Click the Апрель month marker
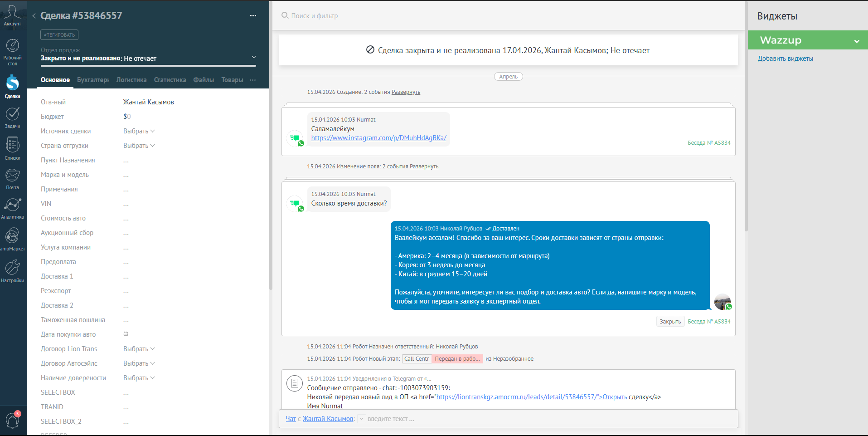 508,77
